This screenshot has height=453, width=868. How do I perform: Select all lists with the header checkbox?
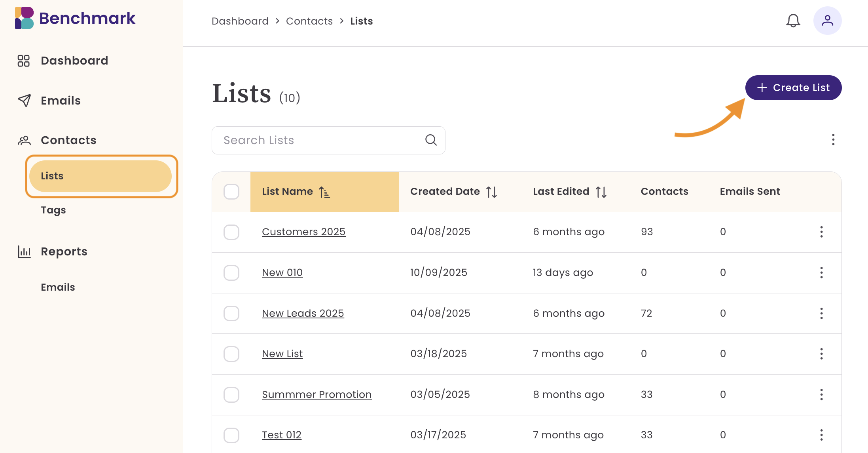click(x=231, y=192)
